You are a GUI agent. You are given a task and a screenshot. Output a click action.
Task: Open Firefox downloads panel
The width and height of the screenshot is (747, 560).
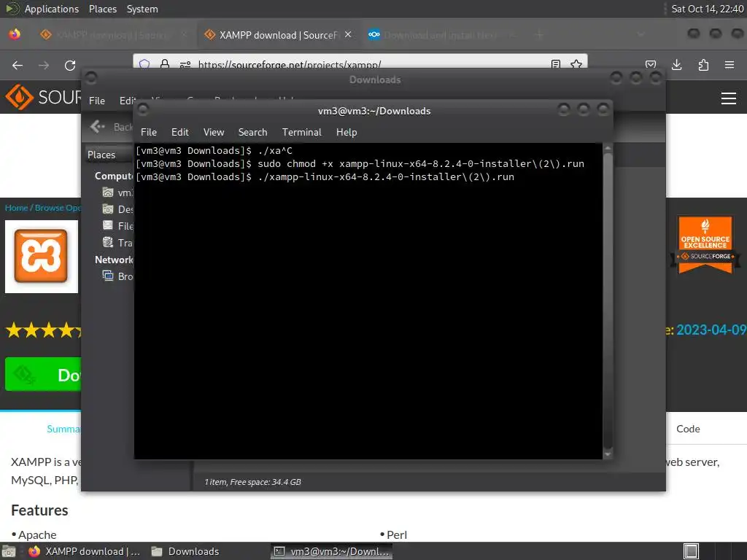point(676,65)
